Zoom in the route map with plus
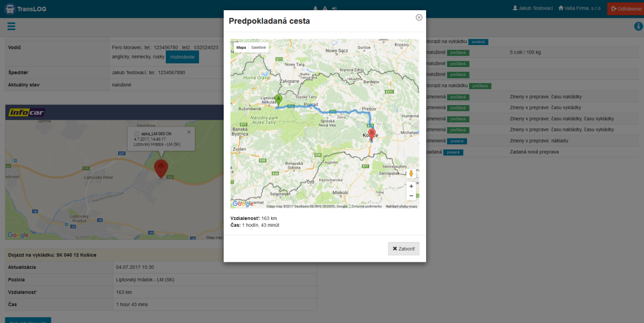Image resolution: width=644 pixels, height=323 pixels. (411, 186)
